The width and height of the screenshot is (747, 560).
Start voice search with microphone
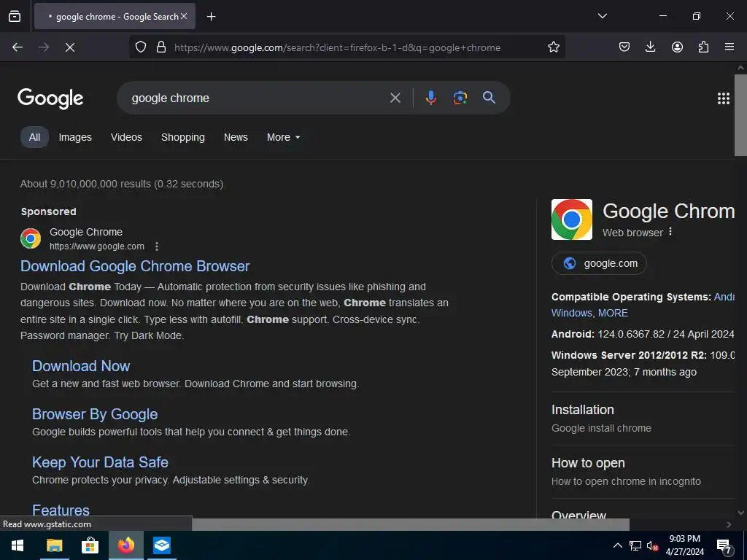point(430,98)
